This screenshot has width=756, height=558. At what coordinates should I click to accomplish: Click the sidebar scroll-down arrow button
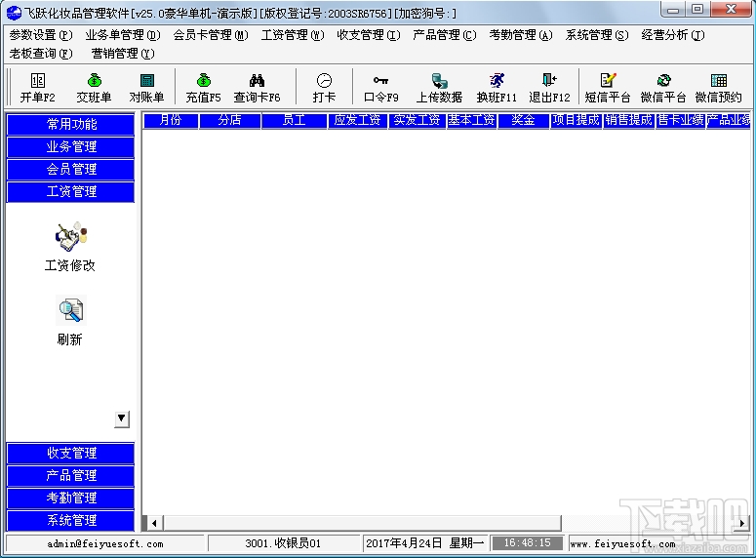pyautogui.click(x=122, y=418)
